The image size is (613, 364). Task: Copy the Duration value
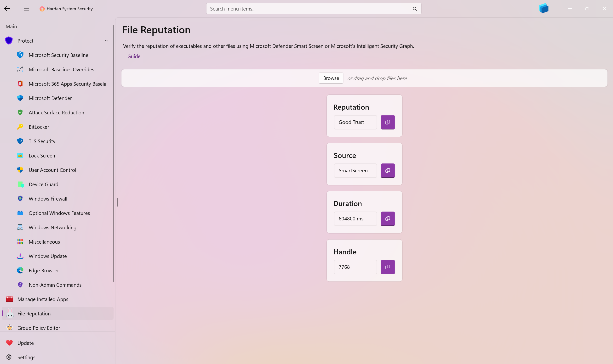click(x=387, y=218)
